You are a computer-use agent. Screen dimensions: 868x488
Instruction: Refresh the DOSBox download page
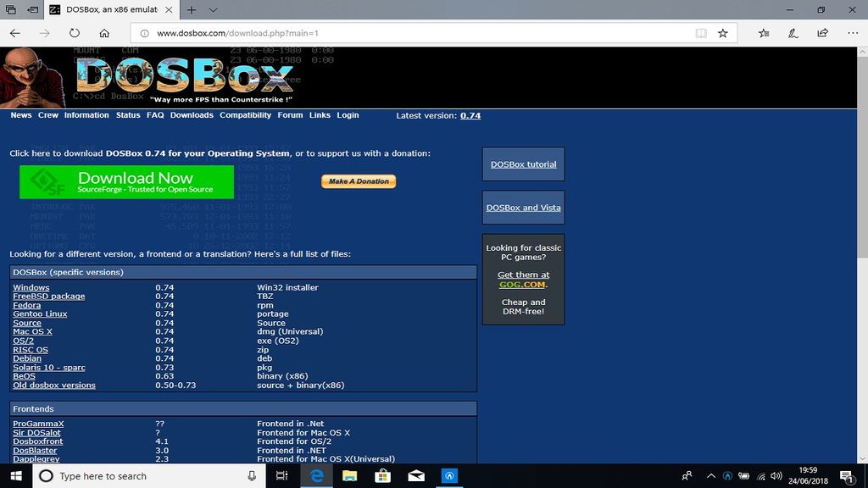click(75, 33)
